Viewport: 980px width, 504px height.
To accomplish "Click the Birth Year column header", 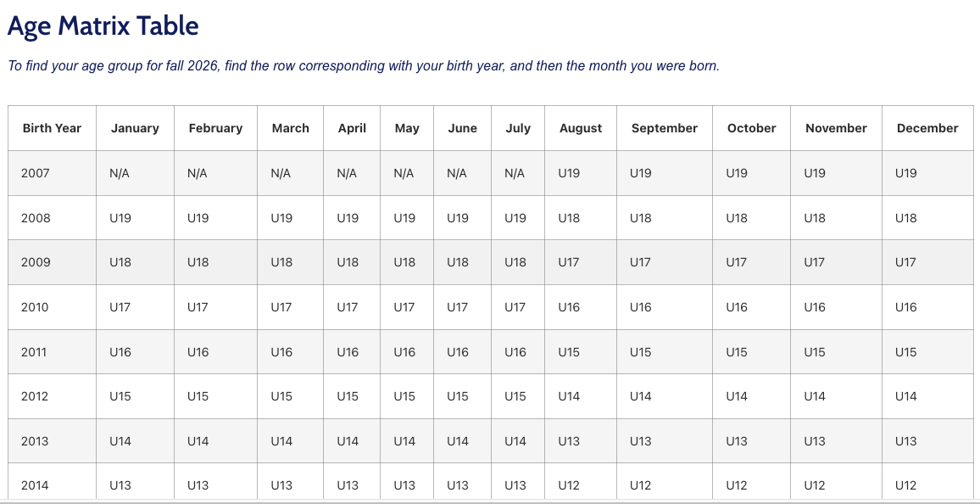I will [x=52, y=128].
